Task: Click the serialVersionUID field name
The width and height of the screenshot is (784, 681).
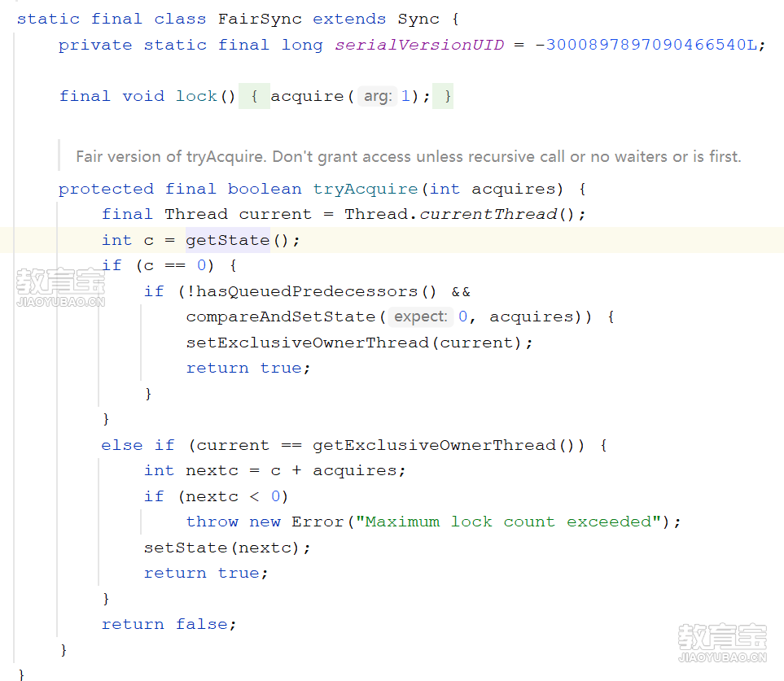Action: (x=419, y=45)
